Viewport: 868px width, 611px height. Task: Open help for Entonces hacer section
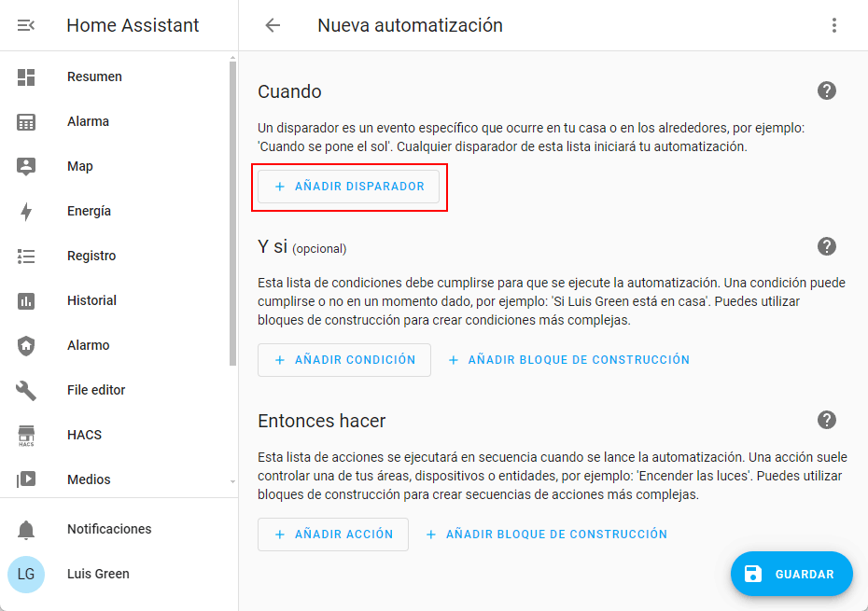click(x=826, y=420)
